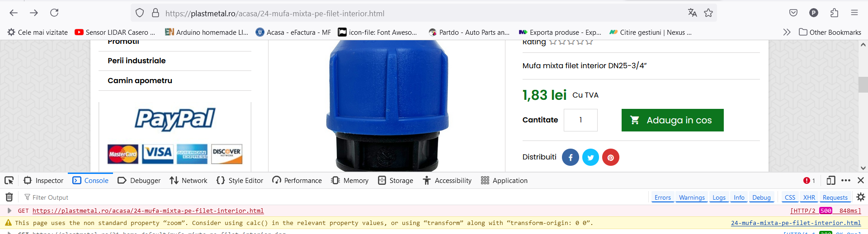Switch to Console tab
The height and width of the screenshot is (234, 868).
tap(90, 180)
